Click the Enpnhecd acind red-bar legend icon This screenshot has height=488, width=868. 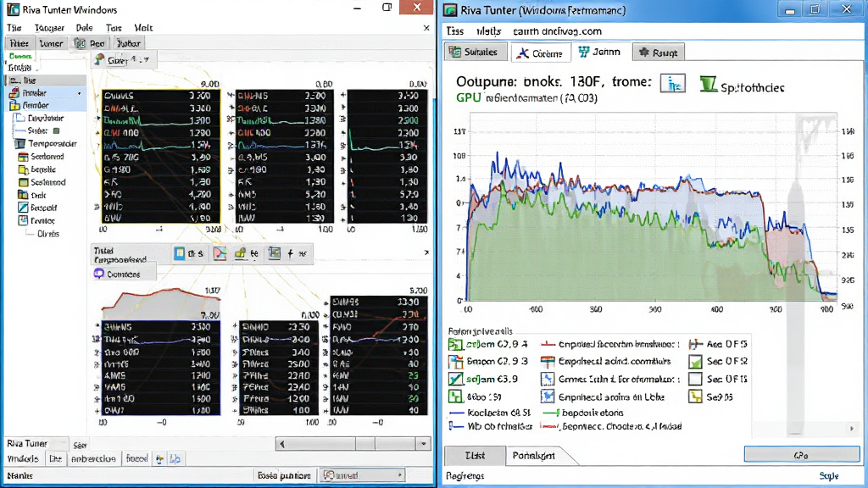(x=548, y=362)
